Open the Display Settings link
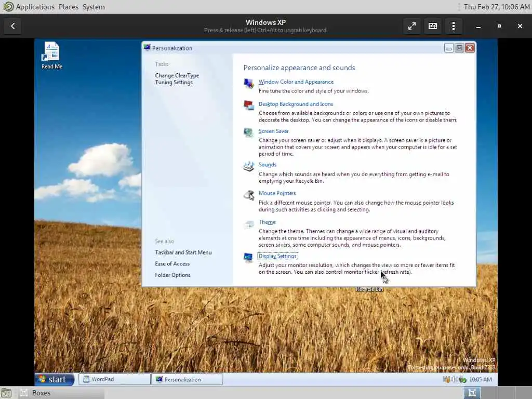 [277, 256]
